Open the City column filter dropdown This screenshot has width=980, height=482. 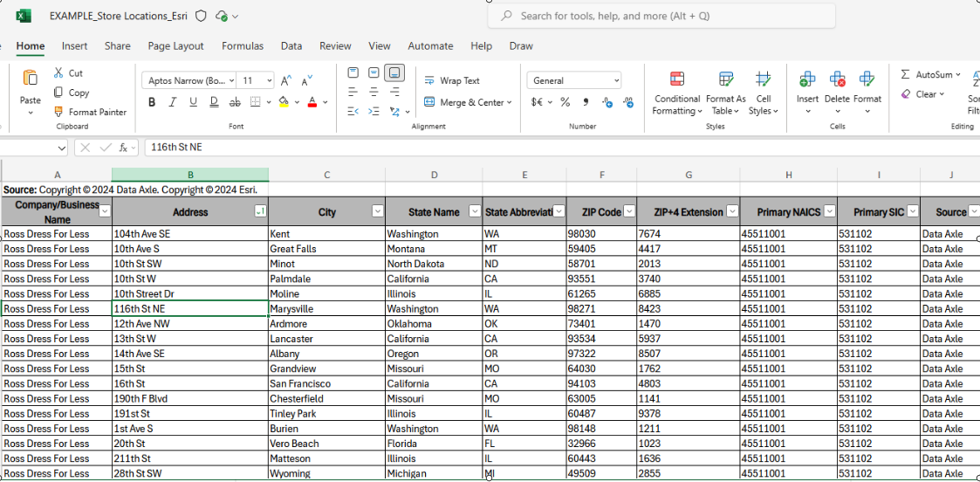click(378, 211)
